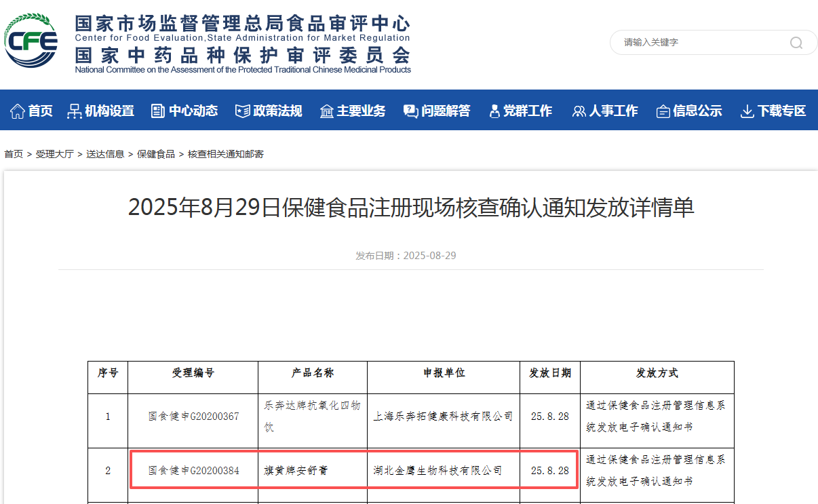Click the site title 国家市场监督管理总局食品审评中心
The height and width of the screenshot is (504, 818).
coord(243,24)
